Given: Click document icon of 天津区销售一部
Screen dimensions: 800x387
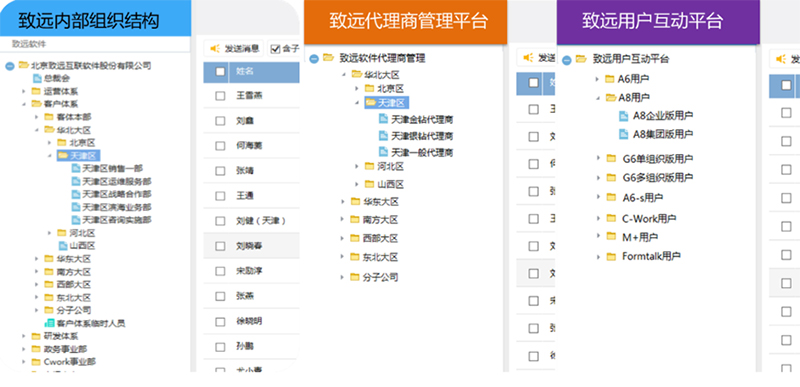Looking at the screenshot, I should click(76, 168).
